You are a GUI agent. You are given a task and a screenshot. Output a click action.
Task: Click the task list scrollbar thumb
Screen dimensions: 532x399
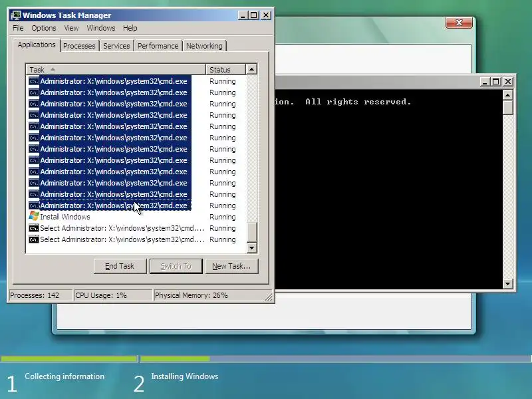click(251, 231)
